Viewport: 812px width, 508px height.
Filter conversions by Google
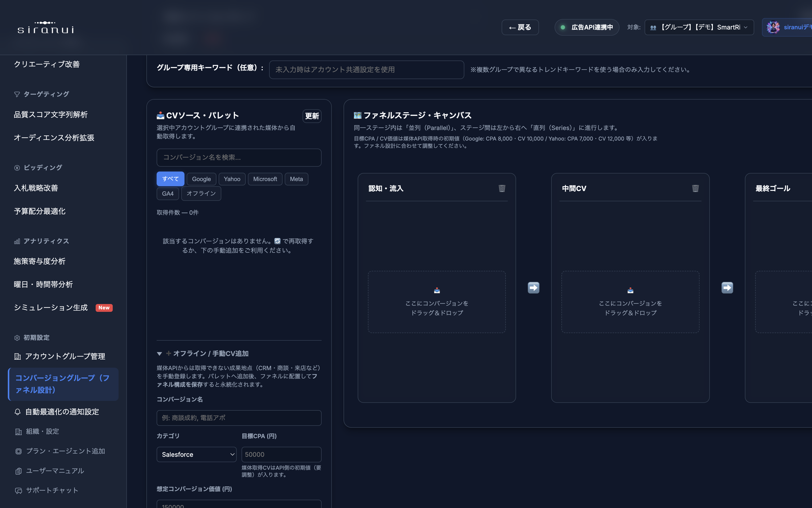tap(201, 179)
